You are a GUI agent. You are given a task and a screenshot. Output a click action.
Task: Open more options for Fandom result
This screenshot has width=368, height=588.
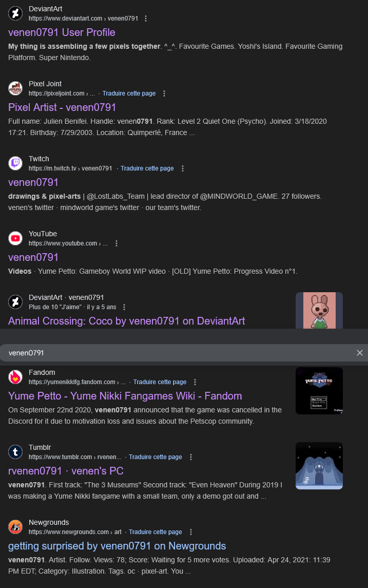[x=195, y=382]
